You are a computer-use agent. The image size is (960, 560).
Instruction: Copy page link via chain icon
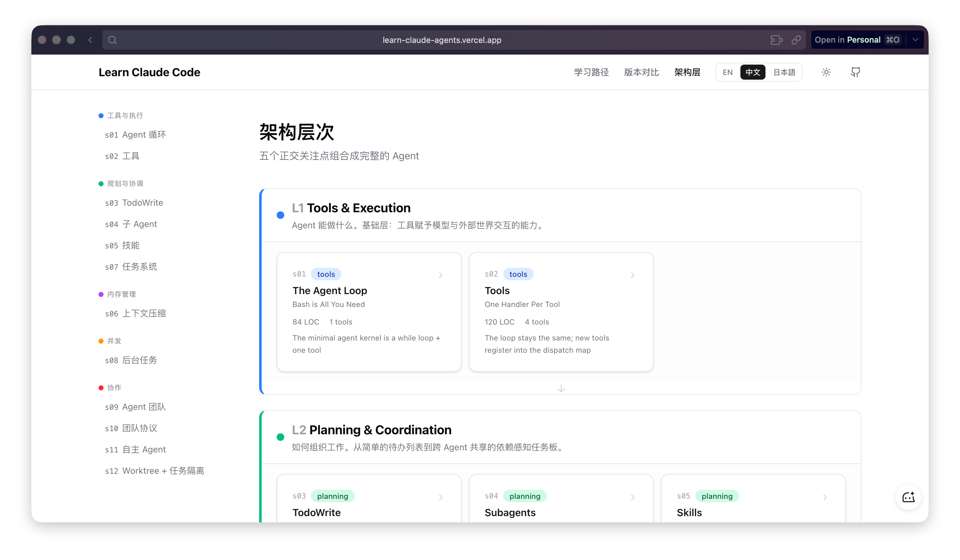point(796,40)
